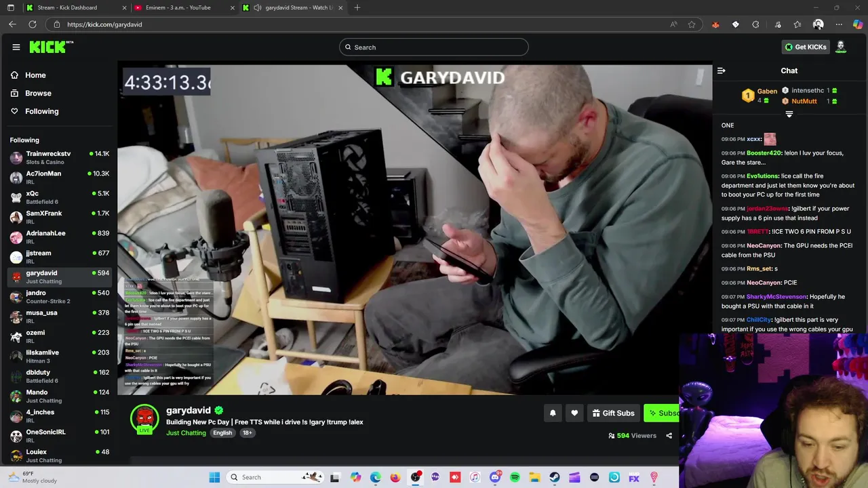
Task: Collapse the chat panel
Action: click(x=722, y=70)
